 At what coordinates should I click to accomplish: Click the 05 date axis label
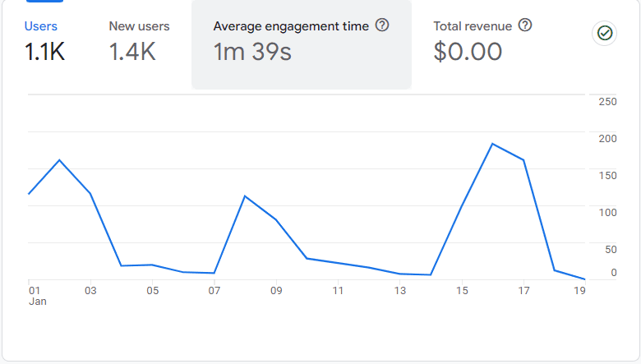tap(153, 291)
